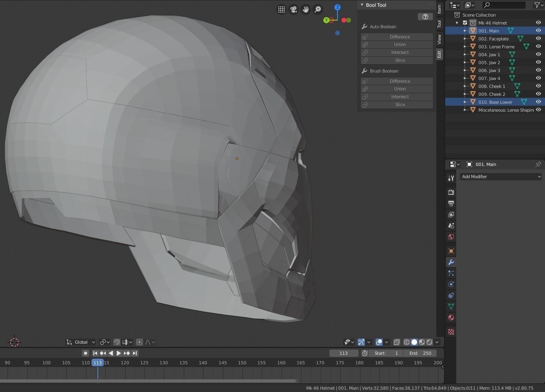Switch to View sidebar tab
Viewport: 545px width, 392px height.
(x=439, y=39)
